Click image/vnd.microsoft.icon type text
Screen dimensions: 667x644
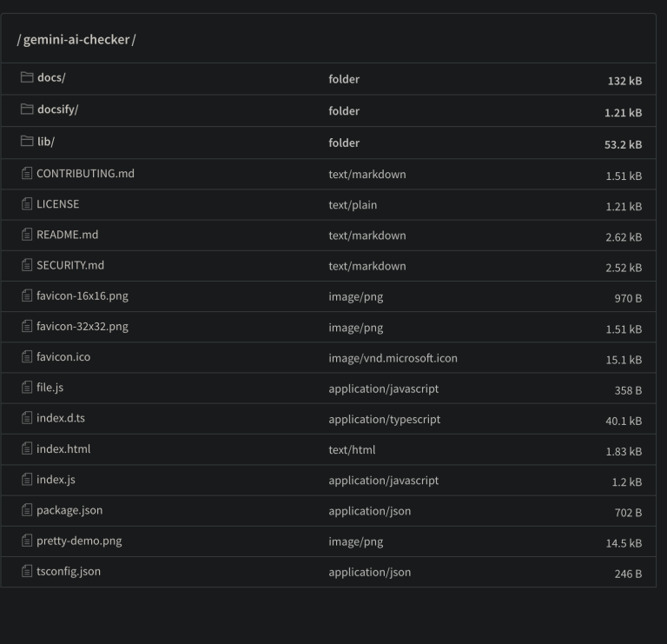point(393,358)
